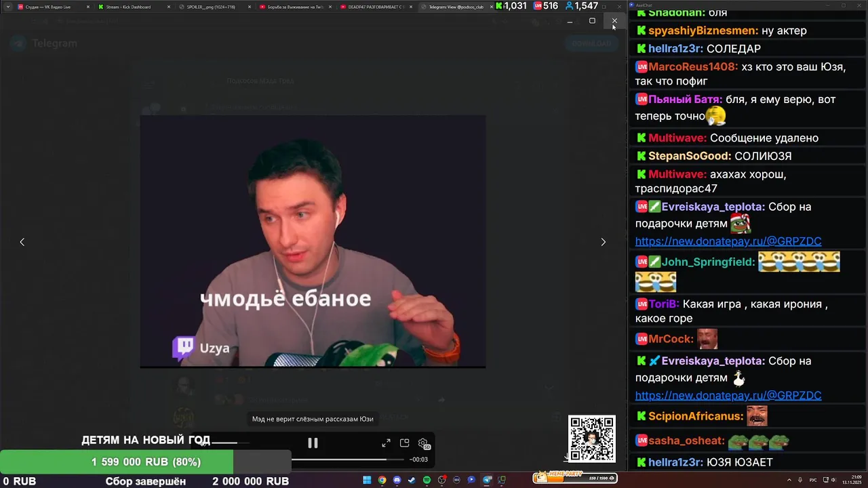Click the total viewers count 1,547
This screenshot has width=868, height=488.
coord(581,5)
